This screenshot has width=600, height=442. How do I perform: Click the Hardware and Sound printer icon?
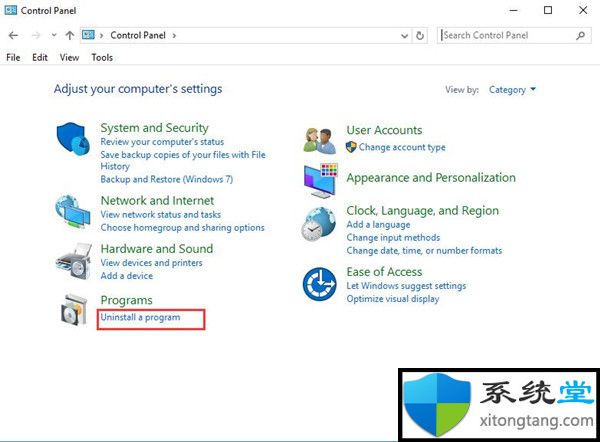coord(74,261)
